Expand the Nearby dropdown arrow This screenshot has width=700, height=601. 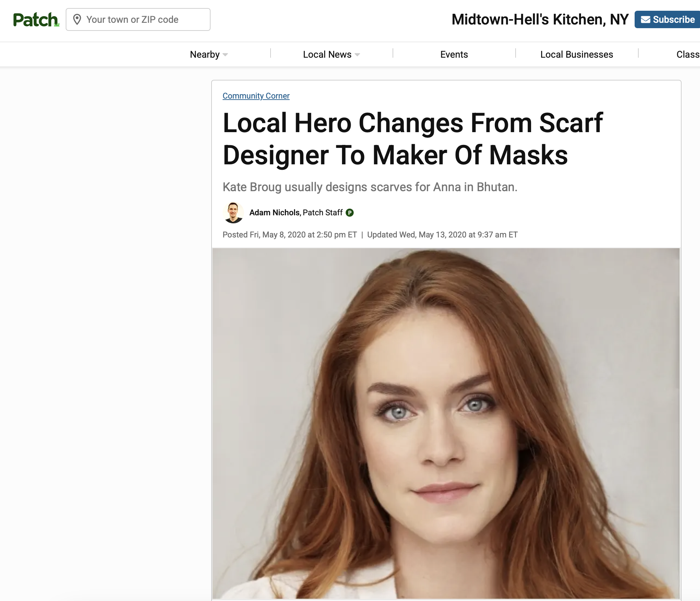[225, 55]
